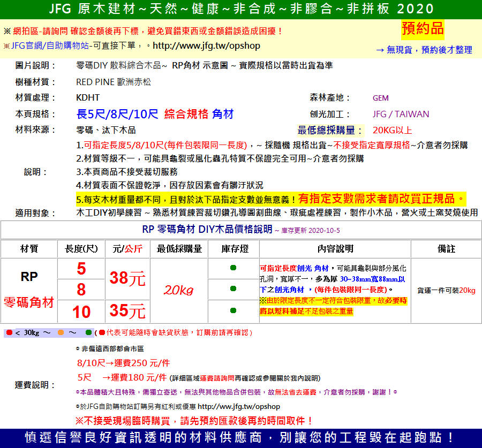Click the green stock dot in the 10尺 row

[x=233, y=310]
